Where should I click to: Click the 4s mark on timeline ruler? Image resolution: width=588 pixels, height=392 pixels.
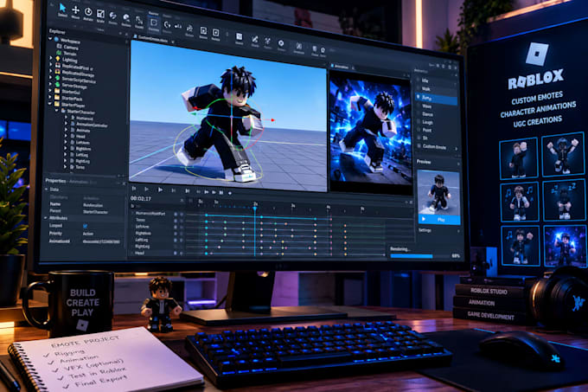[329, 207]
